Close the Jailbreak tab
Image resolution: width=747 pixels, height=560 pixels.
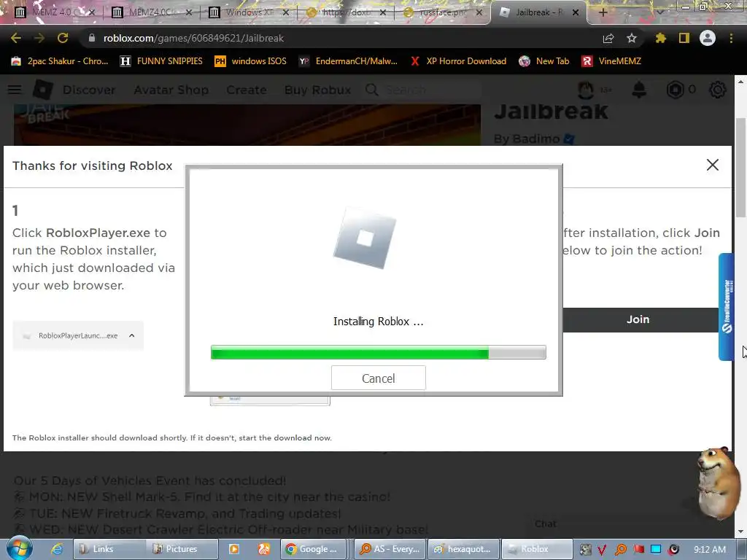[576, 12]
